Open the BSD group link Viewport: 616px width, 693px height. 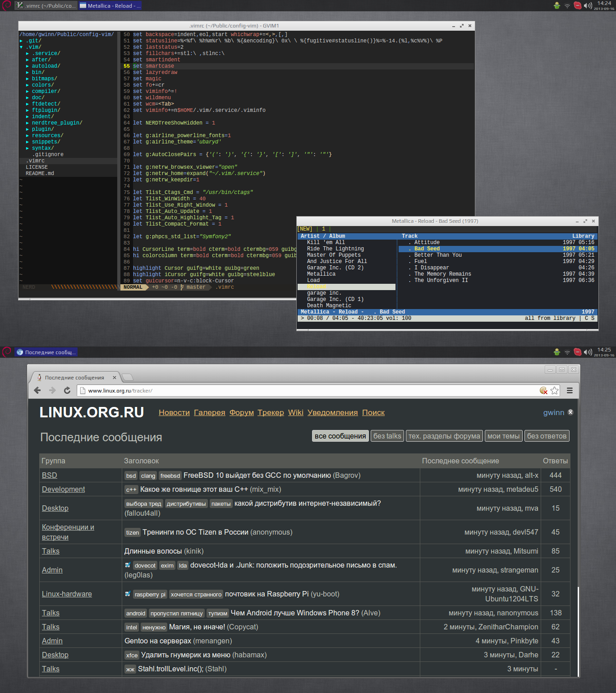click(50, 475)
